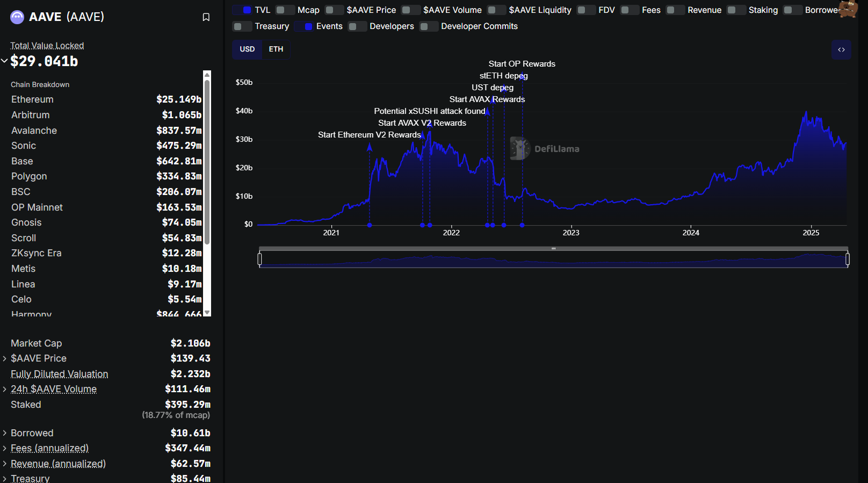Viewport: 868px width, 483px height.
Task: Enable the Developers toggle
Action: click(357, 26)
